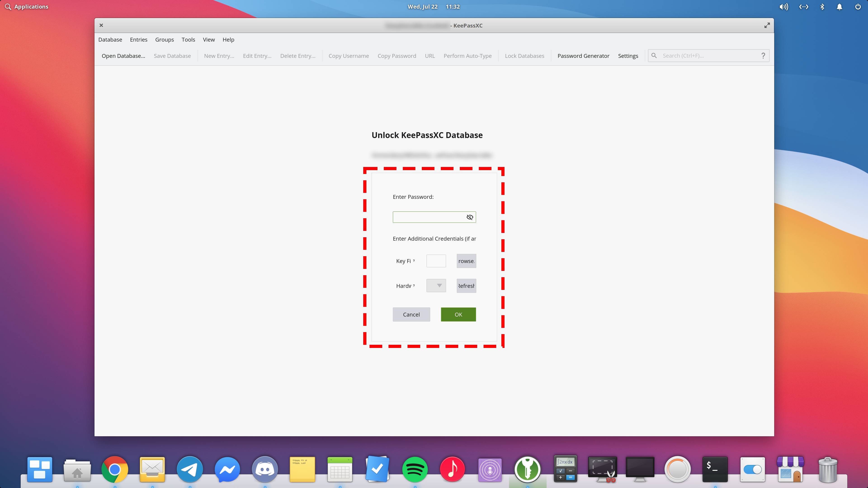Click Lock Databases in the toolbar
The height and width of the screenshot is (488, 868).
point(524,56)
